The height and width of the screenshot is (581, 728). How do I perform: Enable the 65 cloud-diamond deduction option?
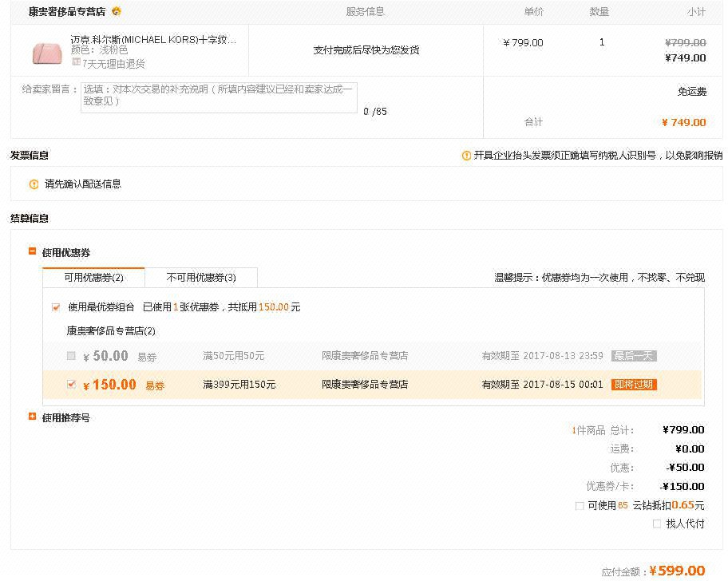coord(579,505)
